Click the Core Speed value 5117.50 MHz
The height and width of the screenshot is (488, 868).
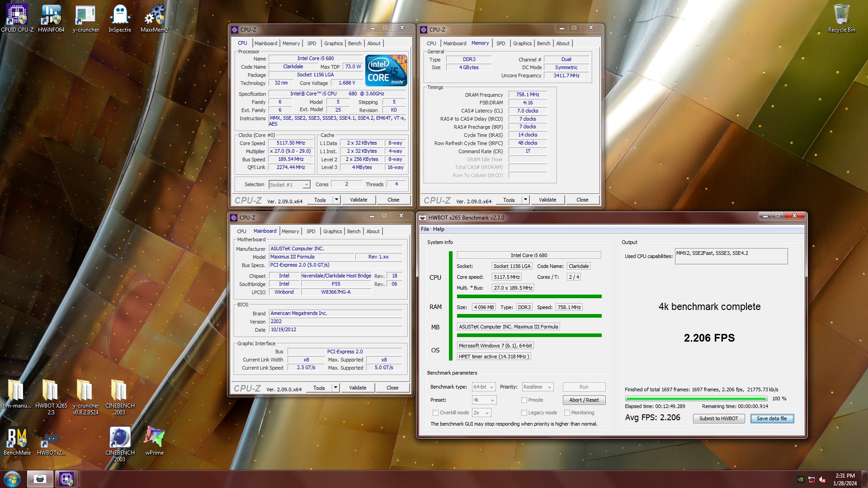(291, 143)
